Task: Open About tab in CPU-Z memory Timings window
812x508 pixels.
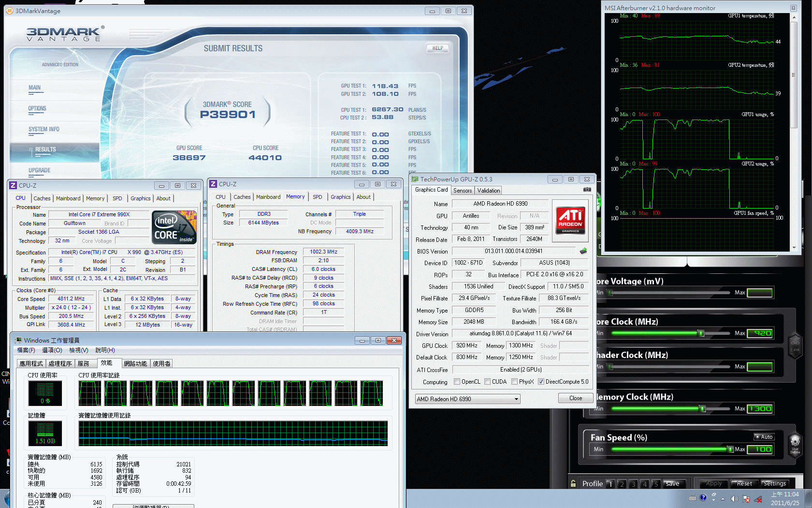Action: coord(363,197)
